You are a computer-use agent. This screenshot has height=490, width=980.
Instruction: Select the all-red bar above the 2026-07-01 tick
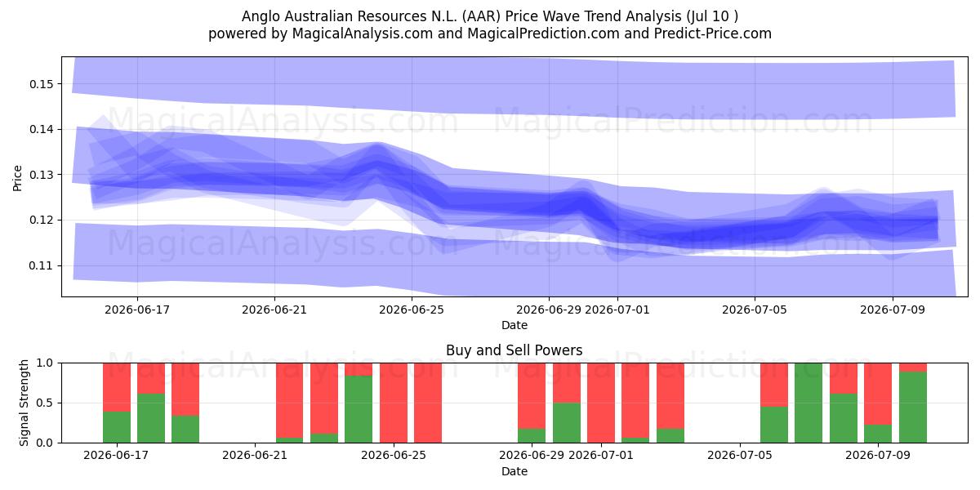coord(601,403)
